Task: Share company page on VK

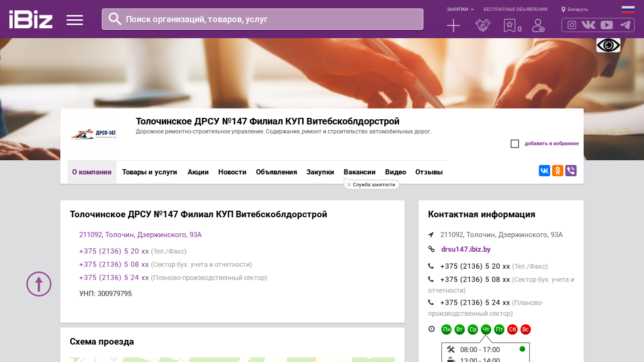Action: (x=545, y=171)
